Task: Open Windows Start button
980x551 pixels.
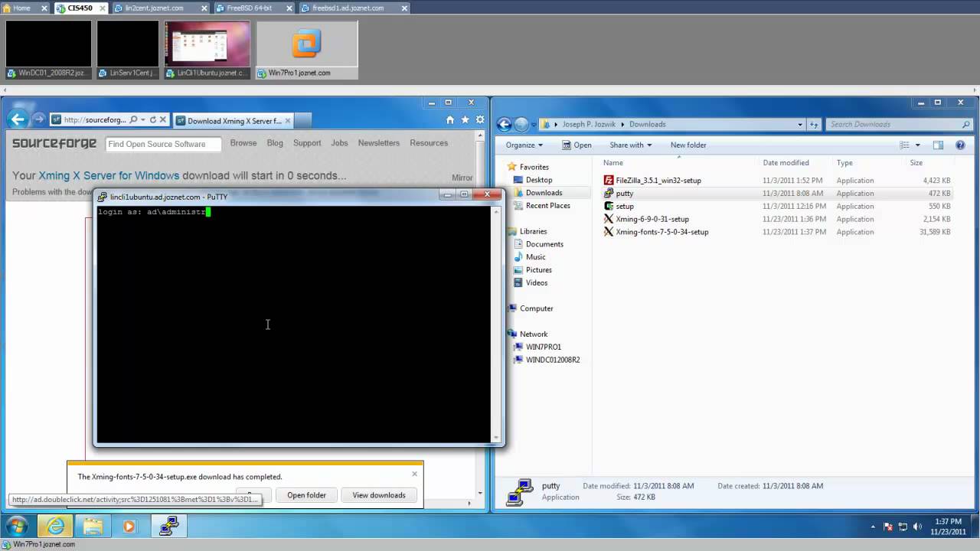Action: 17,527
